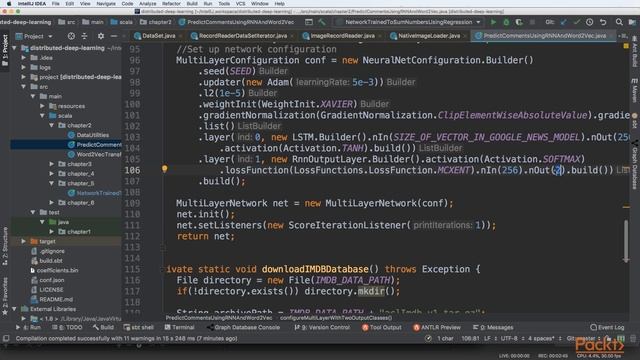Click the yellow intention lightbulb on line 106
640x360 pixels.
point(164,169)
